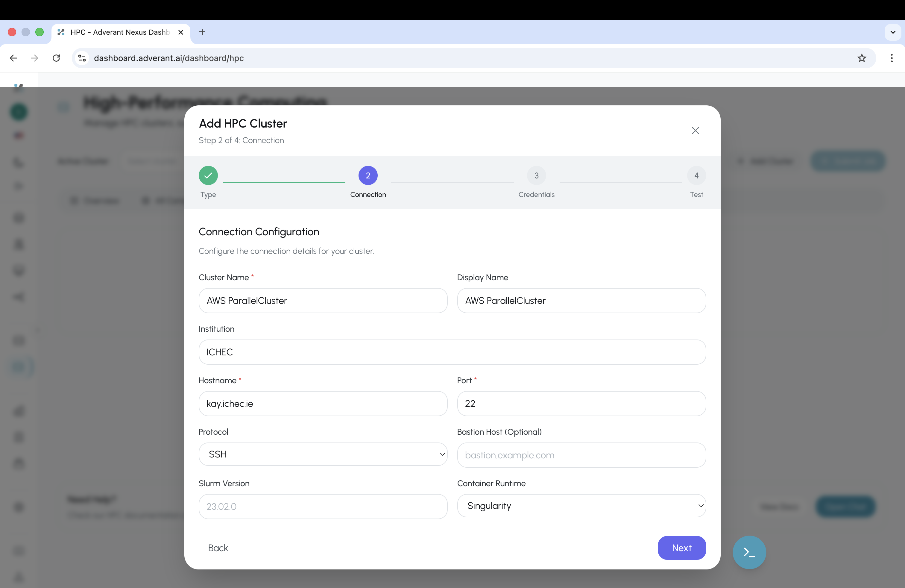This screenshot has height=588, width=905.
Task: Click the completed Type step checkmark
Action: coord(208,175)
